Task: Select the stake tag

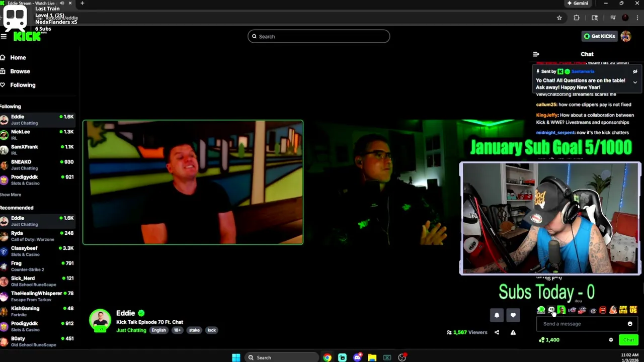Action: (194, 330)
